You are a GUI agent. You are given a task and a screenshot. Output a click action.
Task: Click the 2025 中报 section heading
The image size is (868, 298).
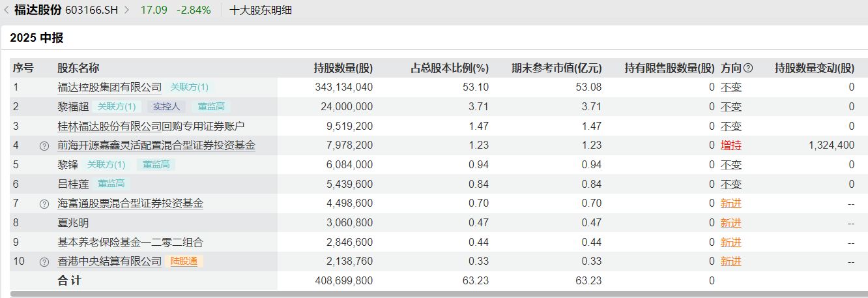[x=36, y=38]
